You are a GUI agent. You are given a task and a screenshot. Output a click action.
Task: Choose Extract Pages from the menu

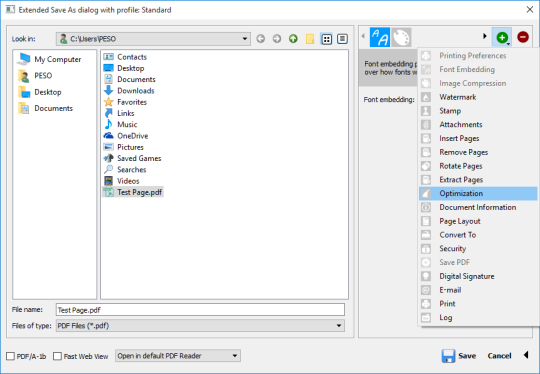(478, 180)
